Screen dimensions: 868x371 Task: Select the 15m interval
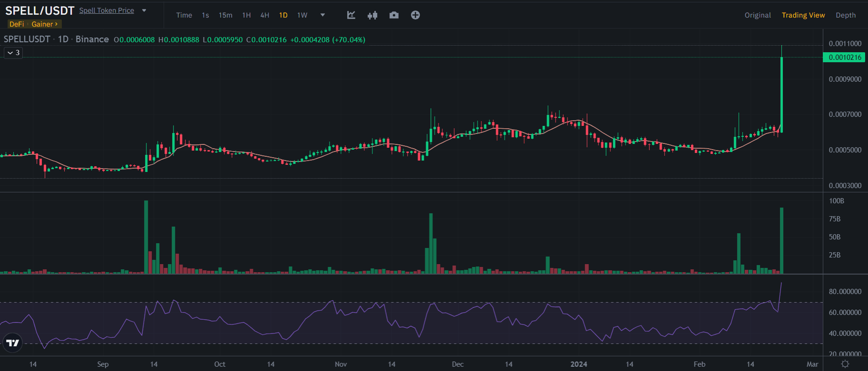225,15
